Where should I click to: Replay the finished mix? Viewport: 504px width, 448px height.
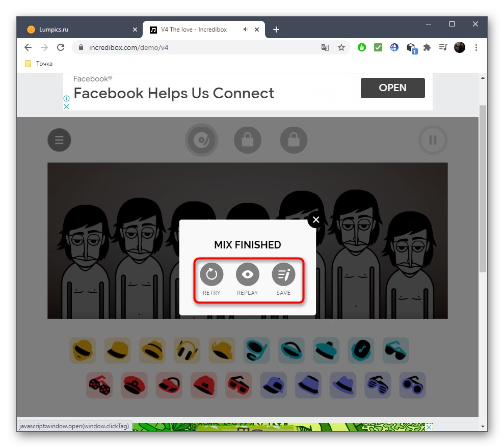(x=248, y=274)
